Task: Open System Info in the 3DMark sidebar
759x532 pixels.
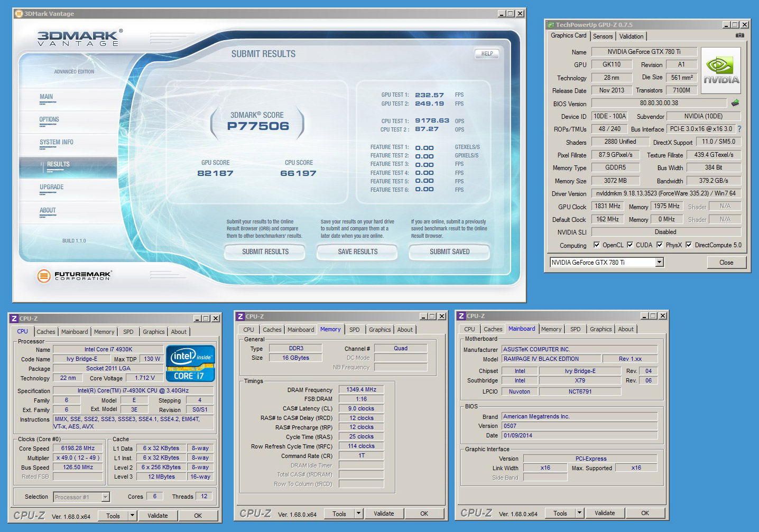Action: 57,142
